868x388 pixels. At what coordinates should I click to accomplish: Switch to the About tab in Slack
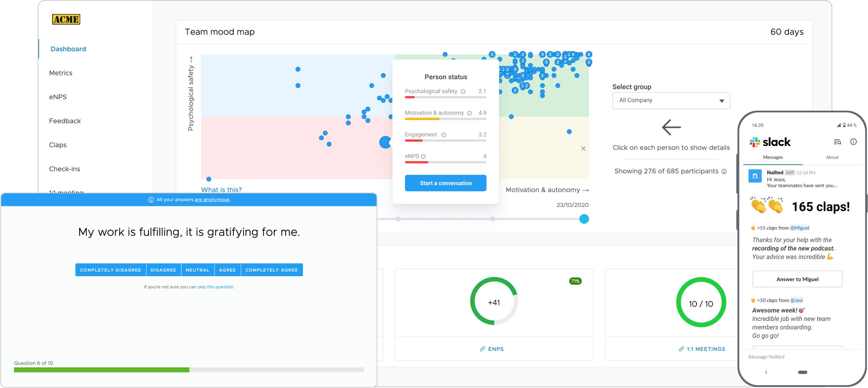tap(832, 157)
